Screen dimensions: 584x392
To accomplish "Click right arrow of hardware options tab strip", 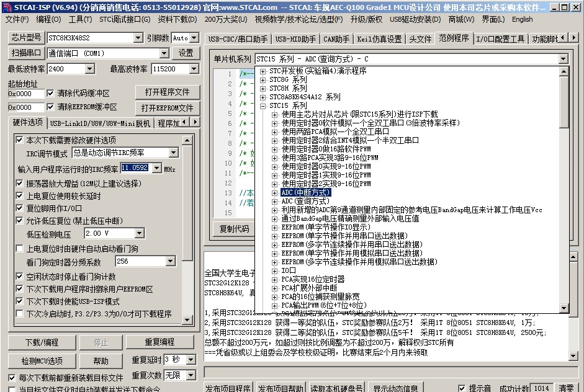I will pos(195,122).
